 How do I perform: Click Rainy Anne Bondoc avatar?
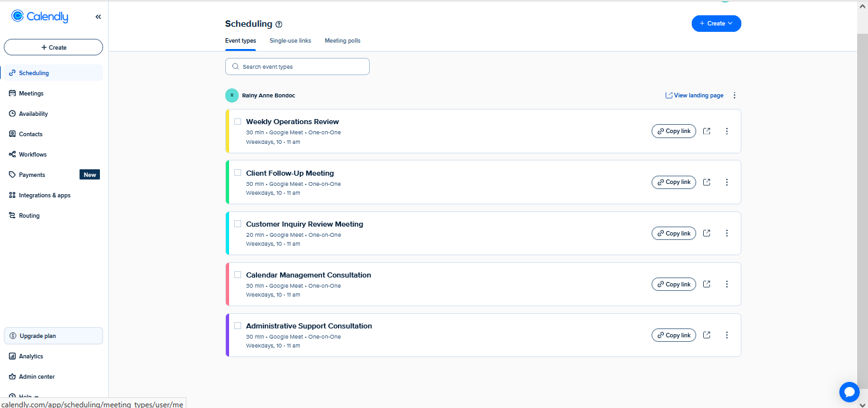pyautogui.click(x=232, y=95)
